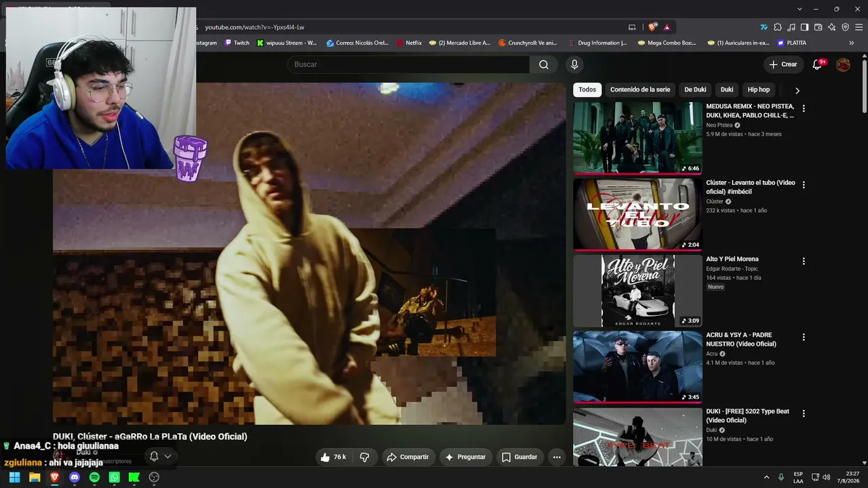Open the Leo AI sparkle icon
The height and width of the screenshot is (488, 868).
click(831, 27)
